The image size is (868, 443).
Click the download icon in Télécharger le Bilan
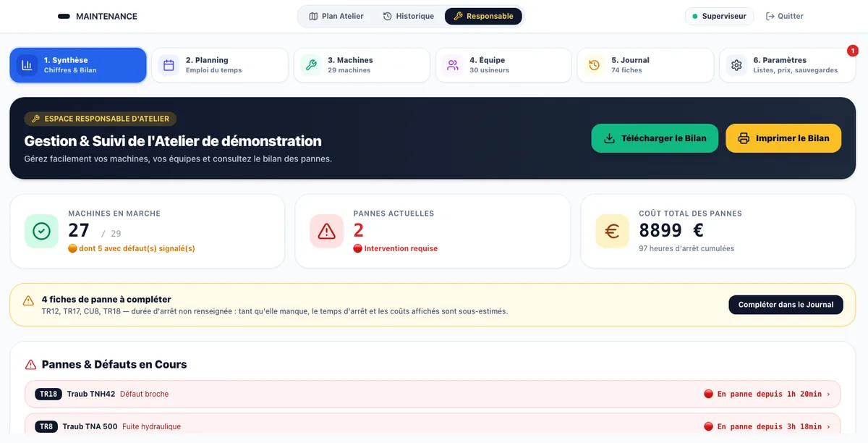pos(610,138)
